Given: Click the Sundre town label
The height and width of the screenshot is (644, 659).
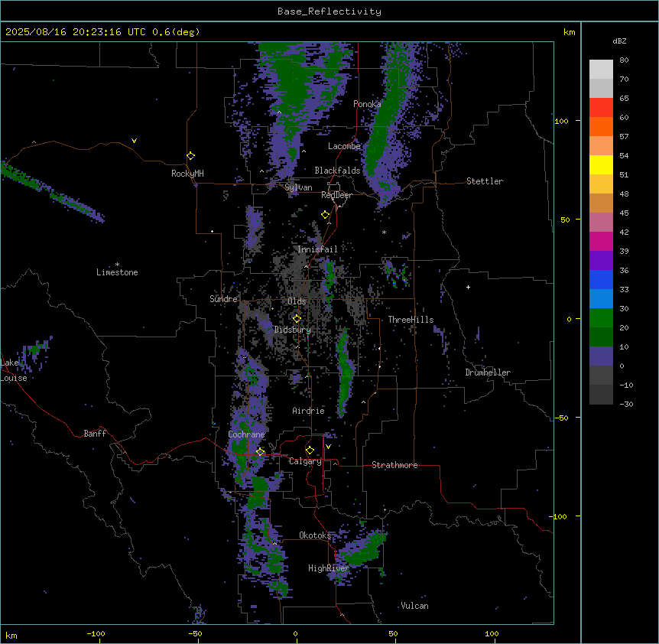Looking at the screenshot, I should pos(223,299).
